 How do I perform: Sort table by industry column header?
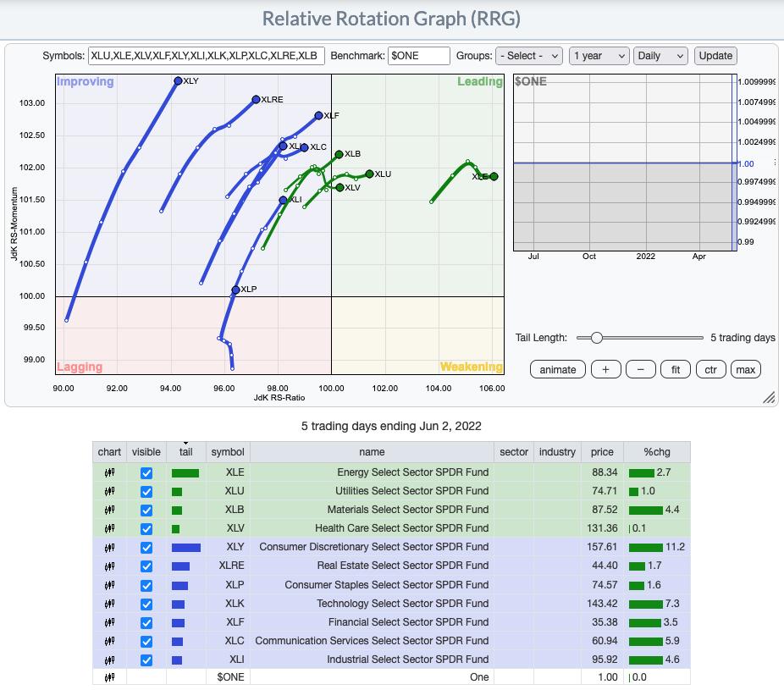coord(557,452)
